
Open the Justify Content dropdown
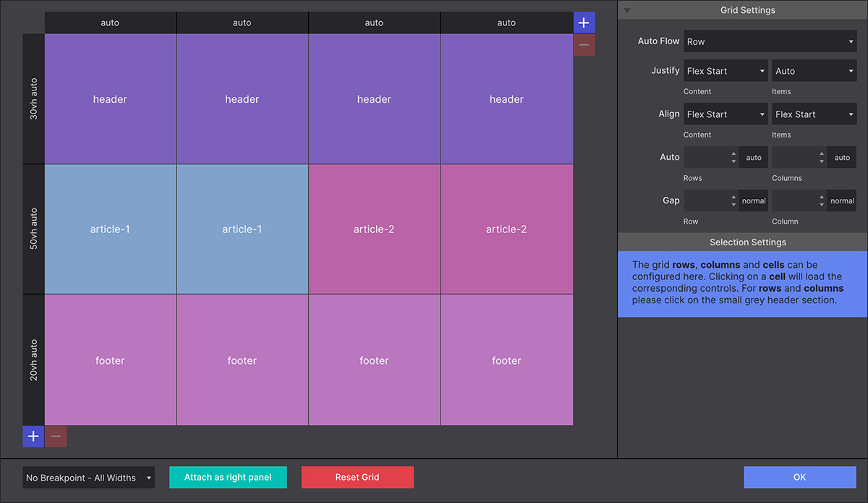(726, 71)
